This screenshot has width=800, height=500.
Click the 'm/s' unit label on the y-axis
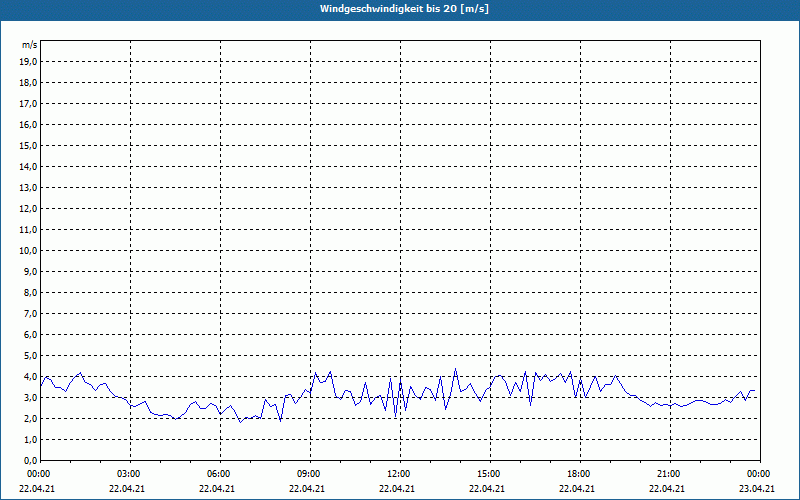click(x=29, y=45)
